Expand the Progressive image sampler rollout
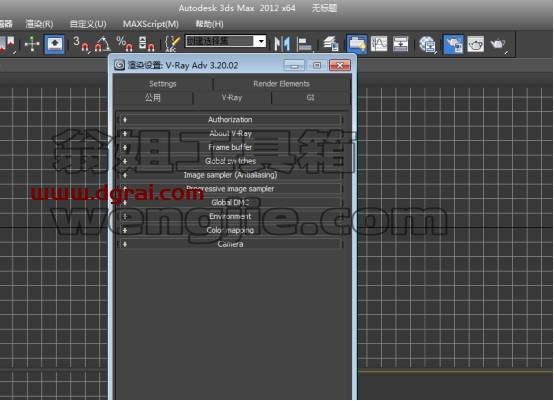This screenshot has width=554, height=401. 230,189
